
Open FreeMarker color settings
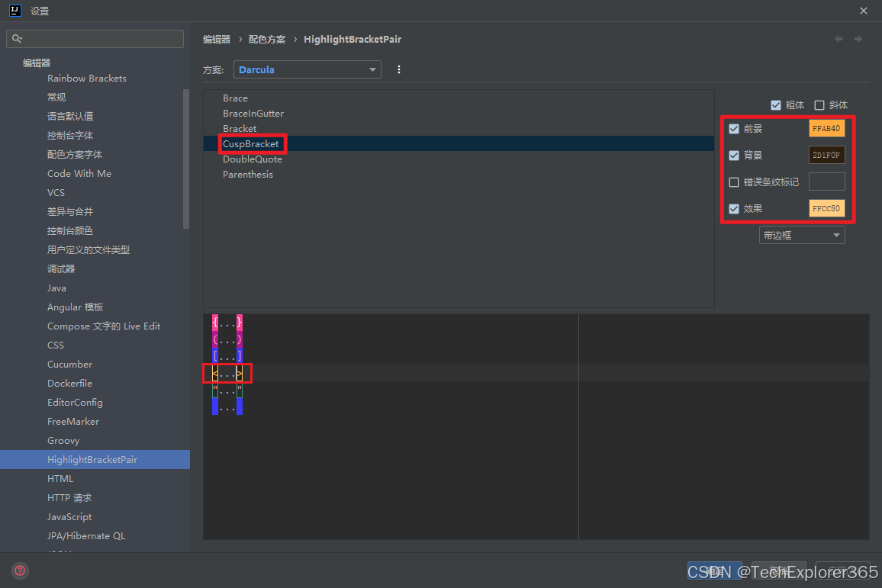(x=73, y=422)
